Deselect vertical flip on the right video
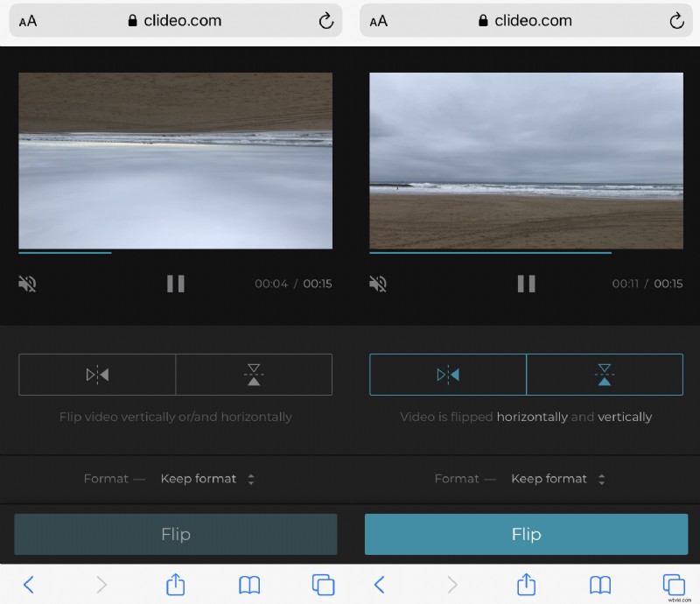The image size is (700, 604). [x=605, y=374]
